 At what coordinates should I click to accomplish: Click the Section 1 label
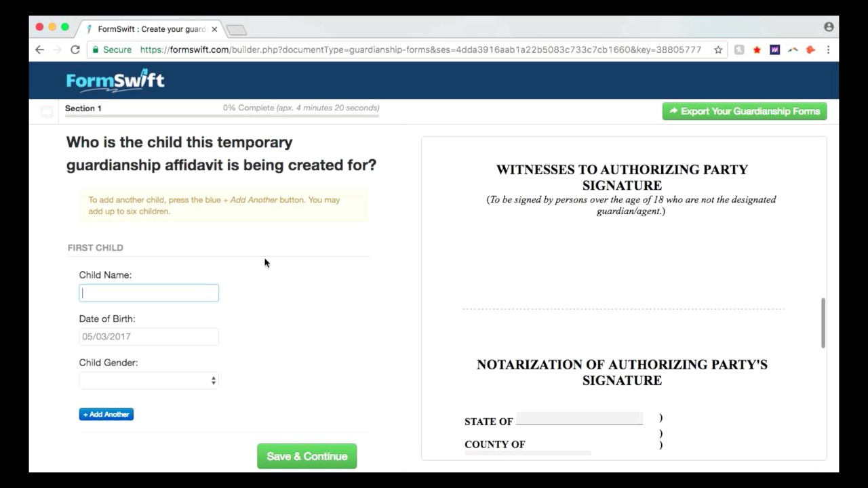click(83, 108)
